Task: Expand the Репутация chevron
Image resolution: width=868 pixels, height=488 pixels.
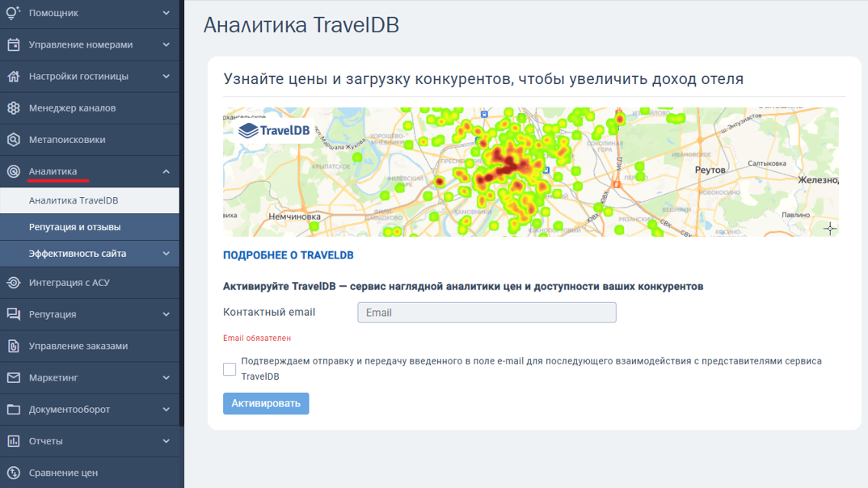Action: coord(166,314)
